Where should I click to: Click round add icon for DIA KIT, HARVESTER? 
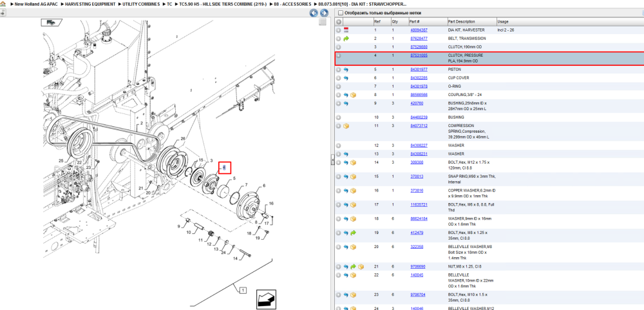[x=339, y=30]
